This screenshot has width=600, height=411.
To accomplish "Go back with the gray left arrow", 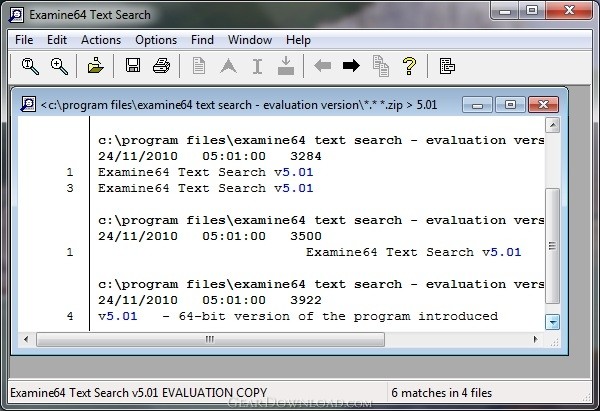I will tap(323, 66).
